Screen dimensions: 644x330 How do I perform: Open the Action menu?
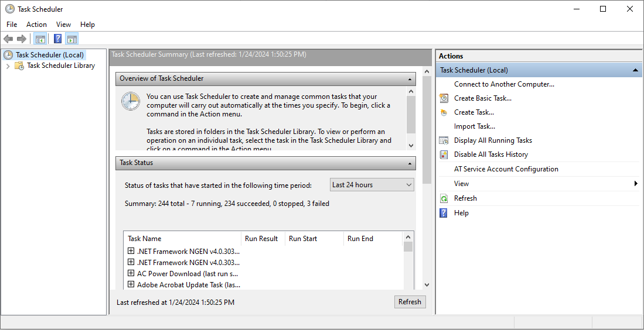(36, 25)
